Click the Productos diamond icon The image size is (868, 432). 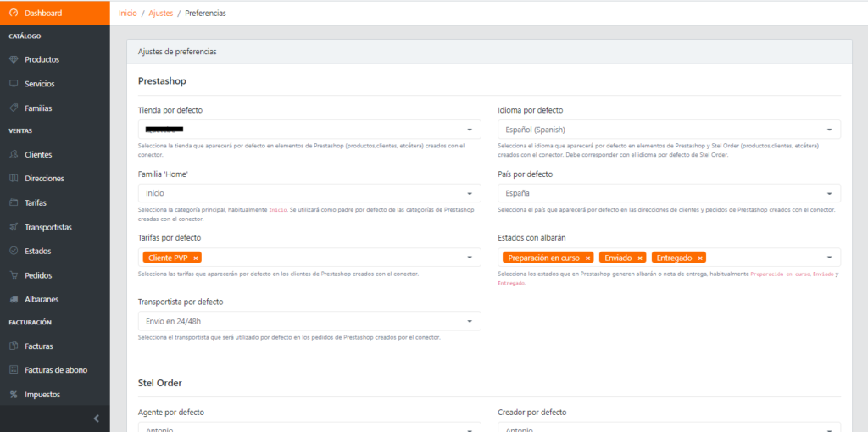click(x=14, y=60)
